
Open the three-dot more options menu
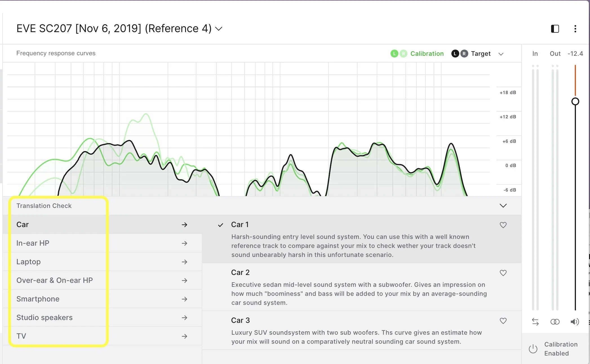click(575, 29)
